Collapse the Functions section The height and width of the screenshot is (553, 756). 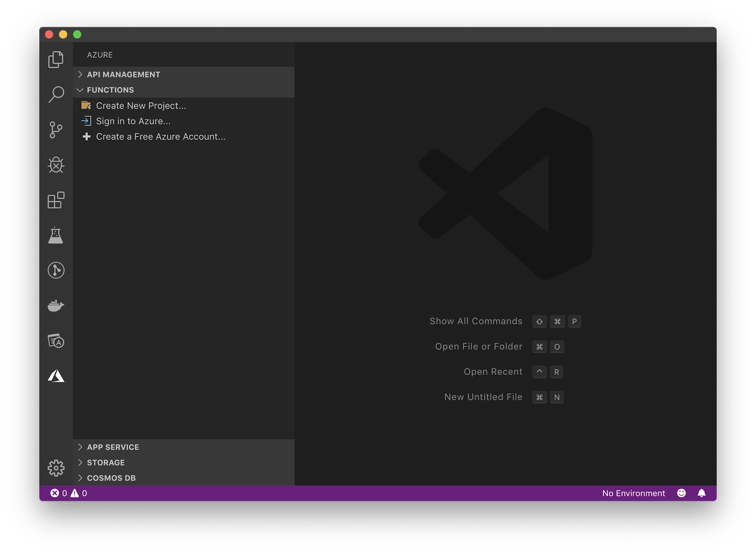coord(110,90)
